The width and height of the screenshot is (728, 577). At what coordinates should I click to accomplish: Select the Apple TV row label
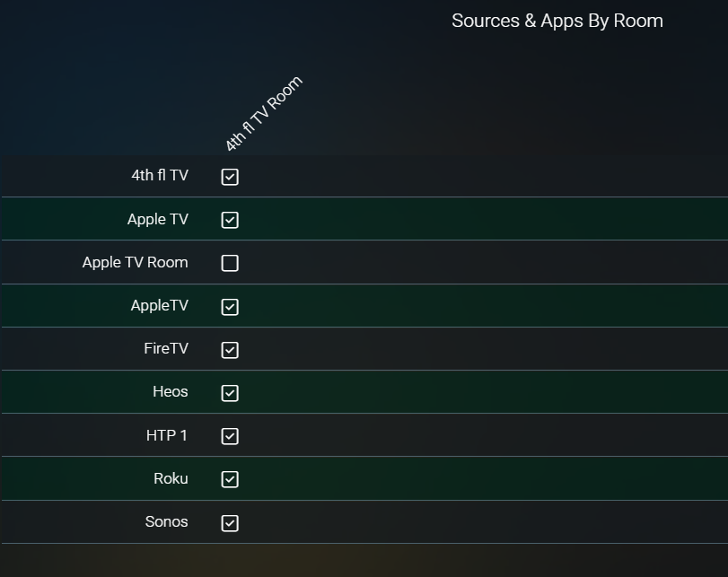click(158, 219)
